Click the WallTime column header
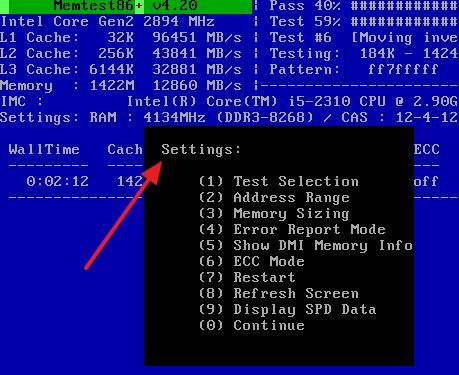459x375 pixels. pyautogui.click(x=44, y=150)
